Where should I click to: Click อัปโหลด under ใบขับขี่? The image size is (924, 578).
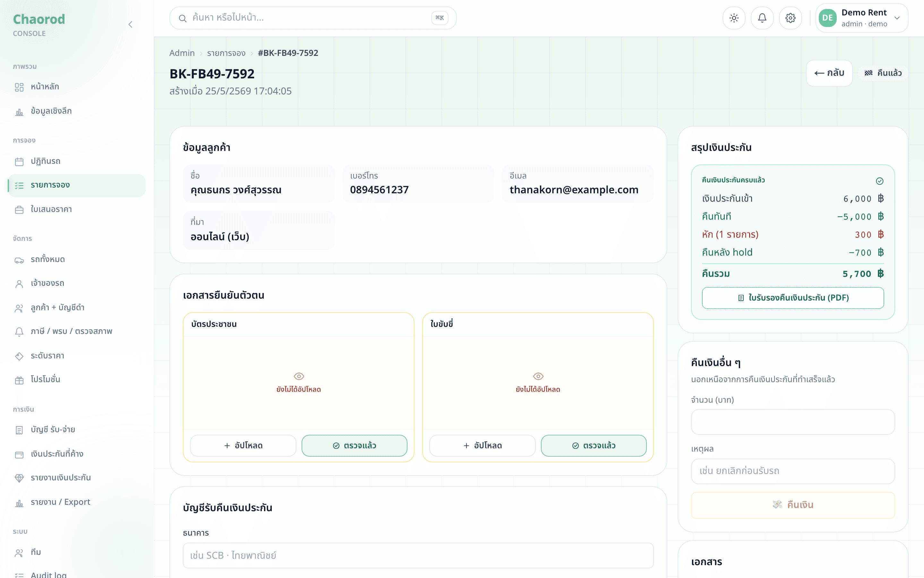482,445
